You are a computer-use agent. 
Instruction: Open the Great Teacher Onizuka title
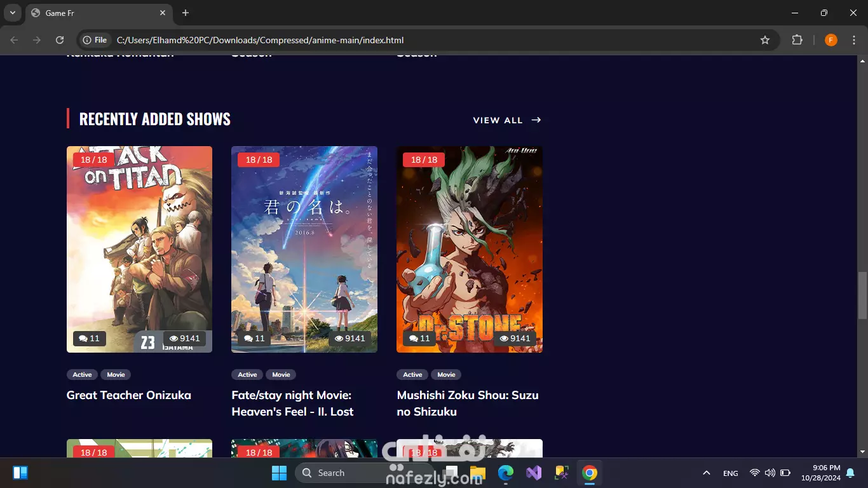[x=129, y=395]
